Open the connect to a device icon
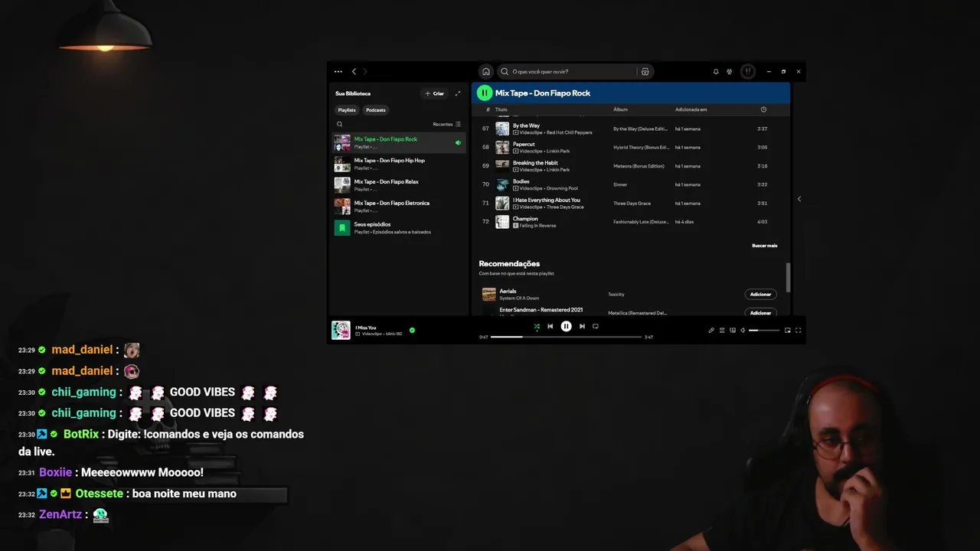The image size is (980, 551). click(x=733, y=331)
